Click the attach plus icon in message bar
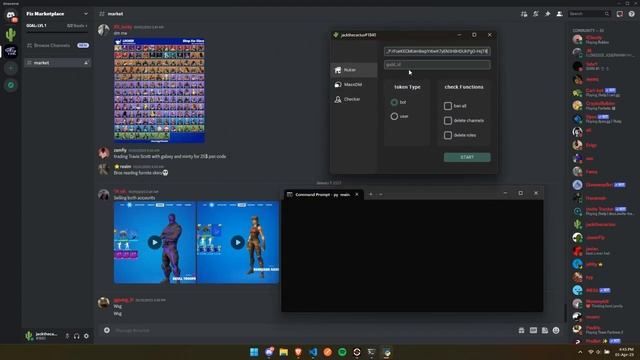This screenshot has width=640, height=360. (107, 330)
